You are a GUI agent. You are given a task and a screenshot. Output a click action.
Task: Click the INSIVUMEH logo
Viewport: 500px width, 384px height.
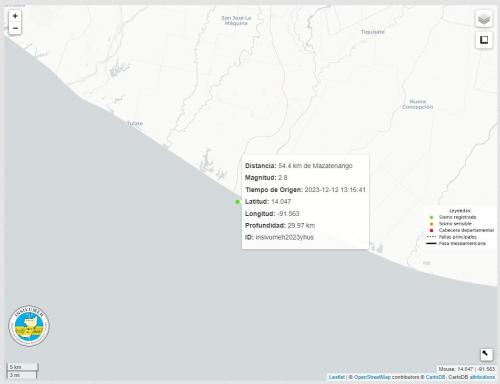[x=29, y=326]
